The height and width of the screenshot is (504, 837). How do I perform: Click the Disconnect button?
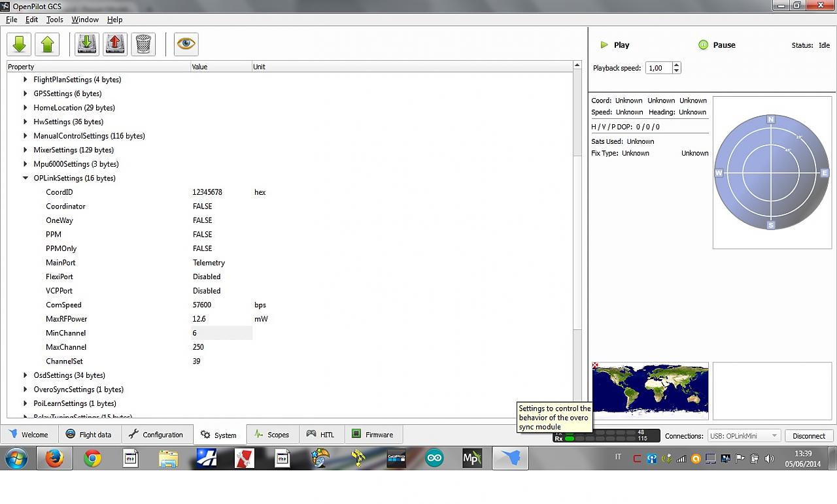[x=809, y=436]
